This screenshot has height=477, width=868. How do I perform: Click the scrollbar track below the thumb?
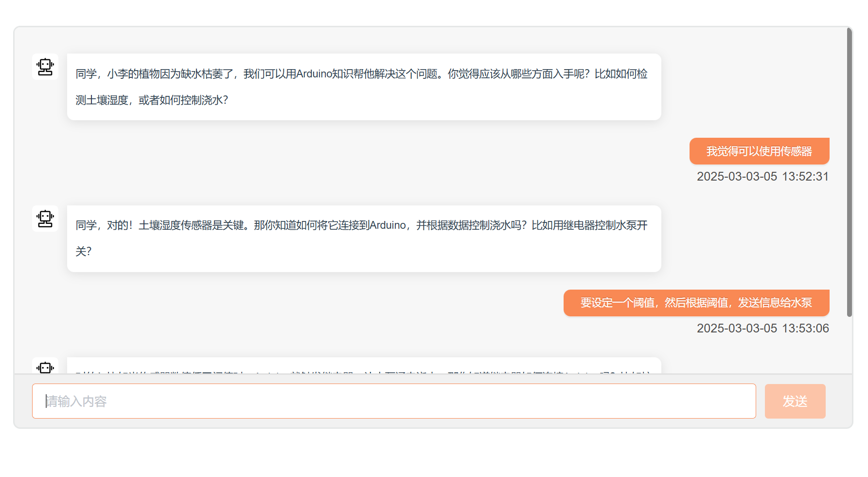point(849,346)
